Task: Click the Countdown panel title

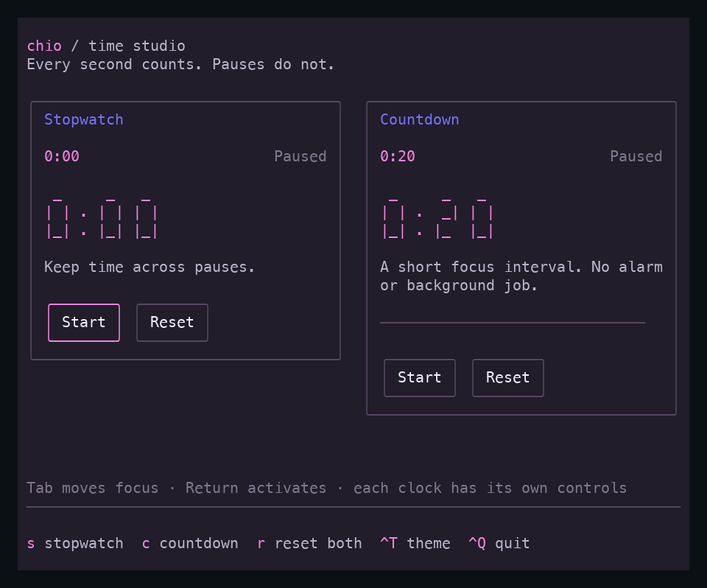Action: coord(420,119)
